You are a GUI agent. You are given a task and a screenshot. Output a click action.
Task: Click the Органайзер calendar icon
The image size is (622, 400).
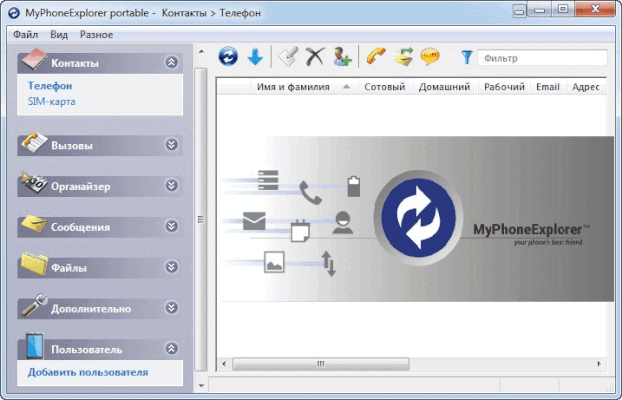[35, 183]
